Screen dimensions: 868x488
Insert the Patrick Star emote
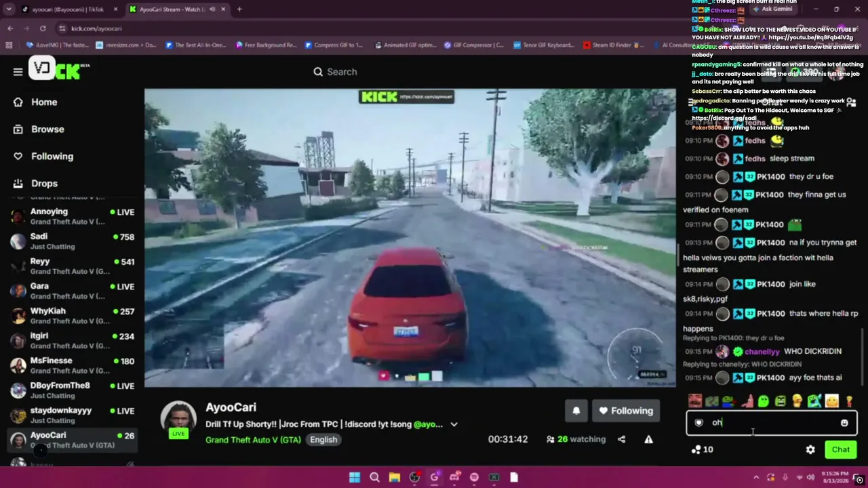point(747,401)
